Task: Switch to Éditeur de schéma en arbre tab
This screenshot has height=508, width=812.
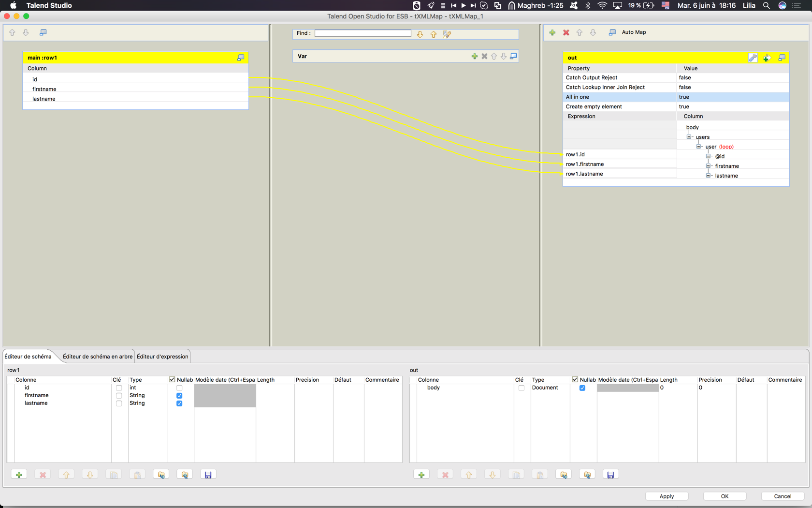Action: (x=98, y=357)
